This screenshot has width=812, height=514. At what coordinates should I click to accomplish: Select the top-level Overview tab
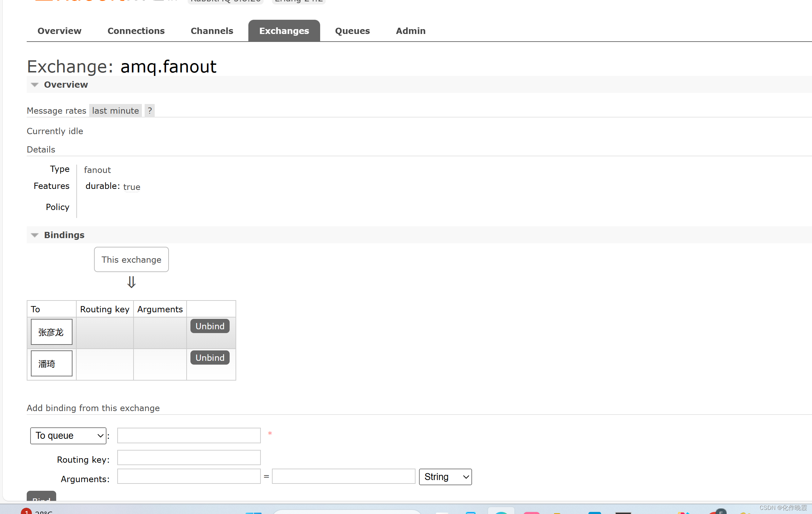[x=59, y=31]
